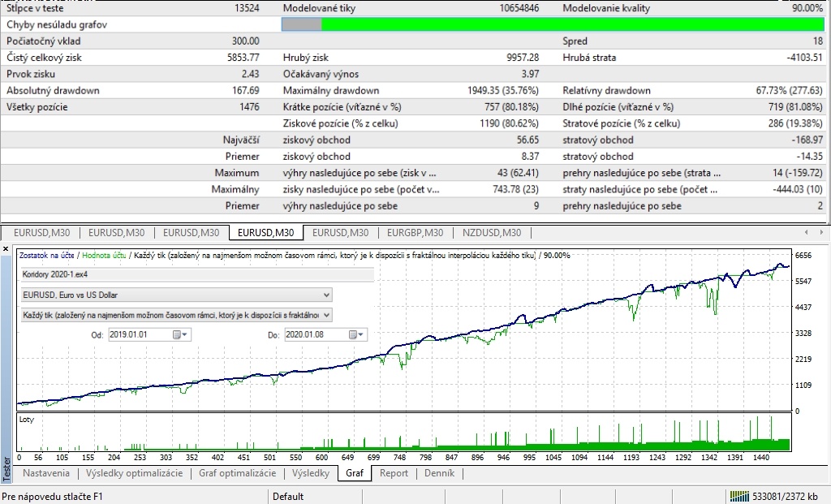Click the Maximálny drawdown value 1949.35 (35.76%)

(x=503, y=90)
